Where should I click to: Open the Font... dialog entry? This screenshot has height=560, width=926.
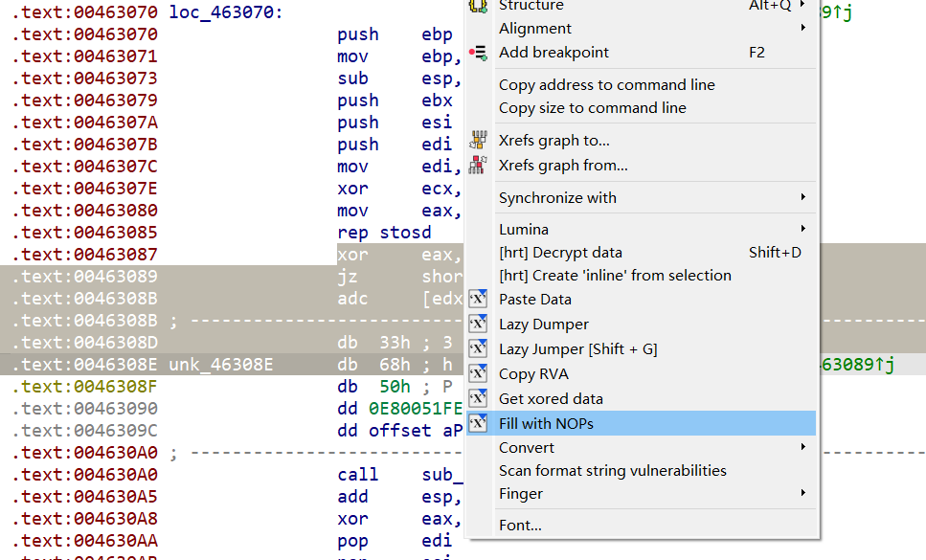point(520,526)
